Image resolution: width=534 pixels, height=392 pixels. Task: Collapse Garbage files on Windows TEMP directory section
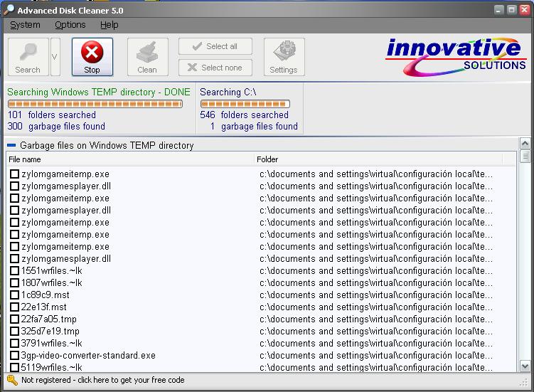[11, 146]
